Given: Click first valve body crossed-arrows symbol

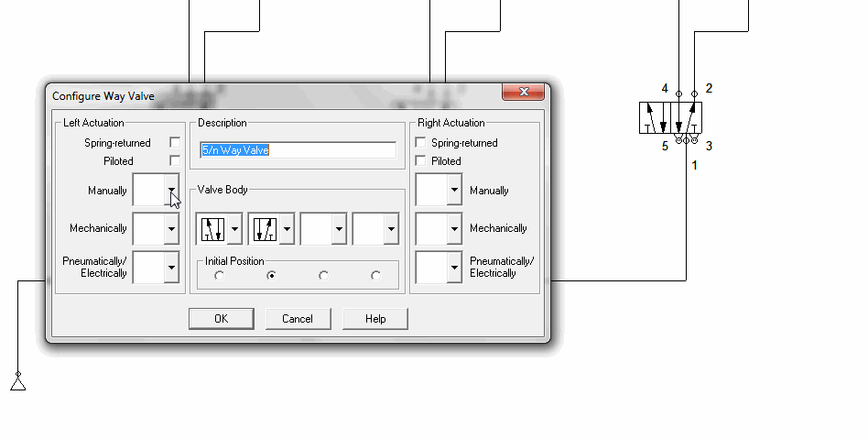Looking at the screenshot, I should coord(212,229).
